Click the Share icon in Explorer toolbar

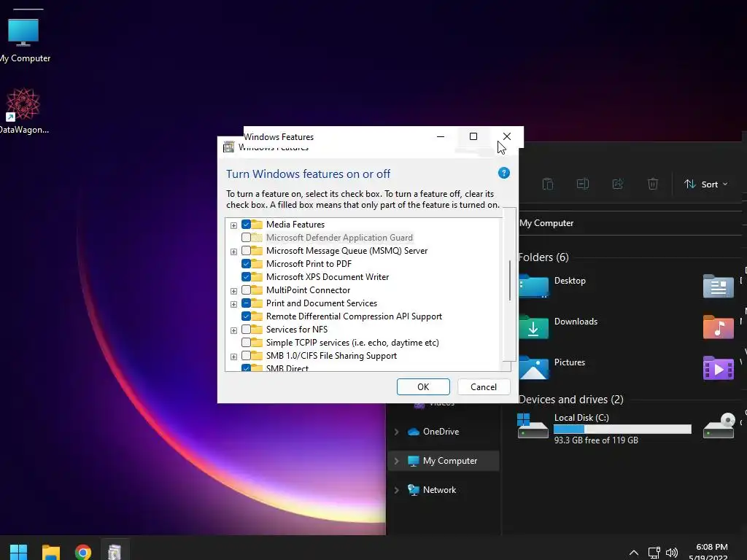point(617,184)
